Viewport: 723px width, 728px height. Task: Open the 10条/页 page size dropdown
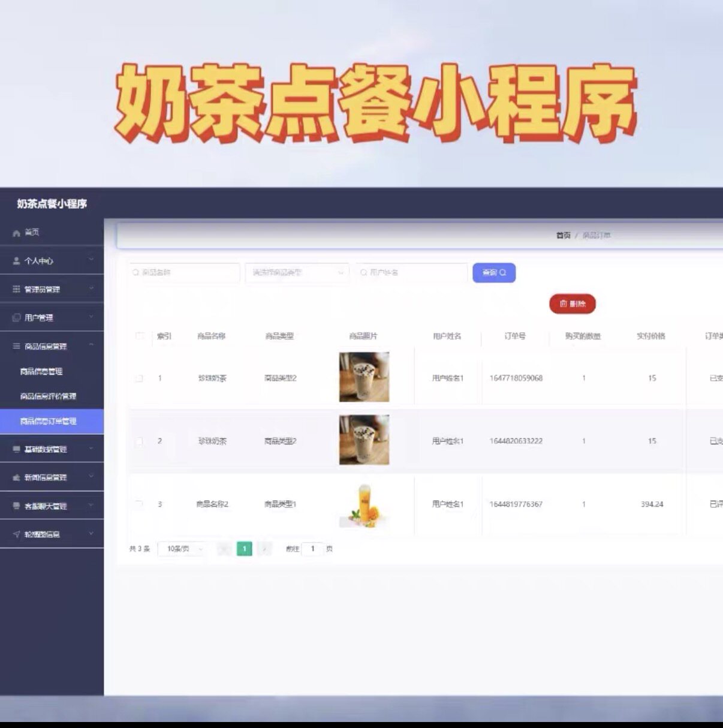tap(182, 549)
